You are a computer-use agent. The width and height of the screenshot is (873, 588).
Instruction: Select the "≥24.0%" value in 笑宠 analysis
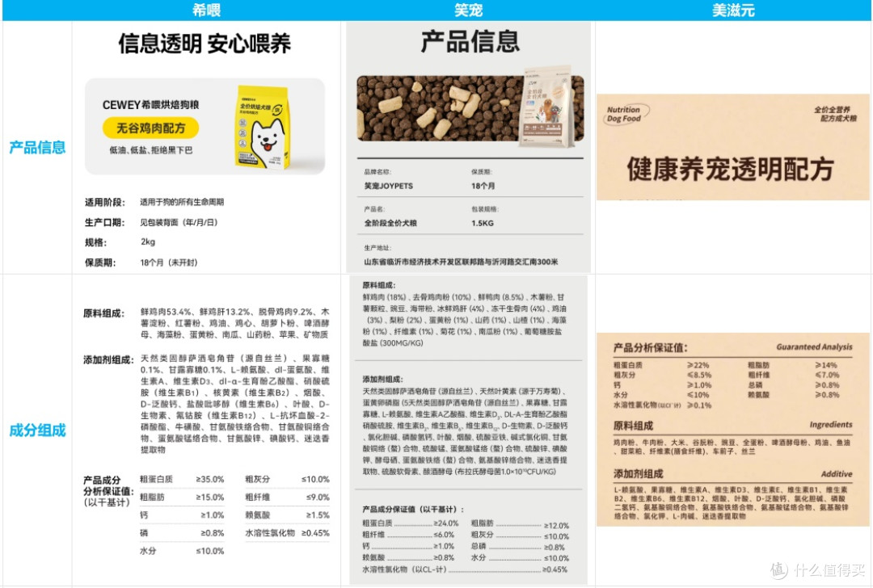[446, 523]
